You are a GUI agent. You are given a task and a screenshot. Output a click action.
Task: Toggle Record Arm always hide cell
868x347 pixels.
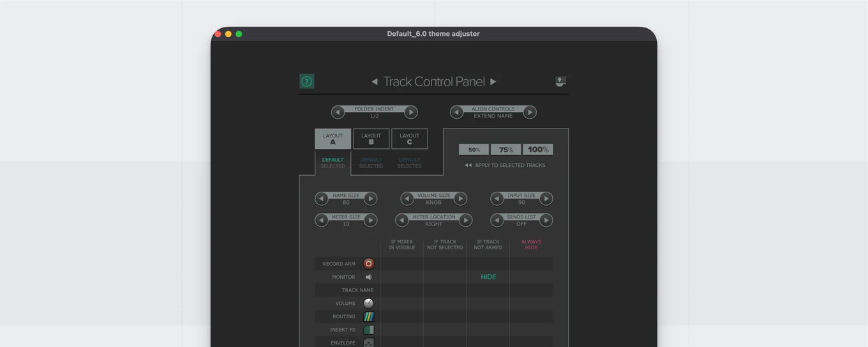pyautogui.click(x=531, y=263)
